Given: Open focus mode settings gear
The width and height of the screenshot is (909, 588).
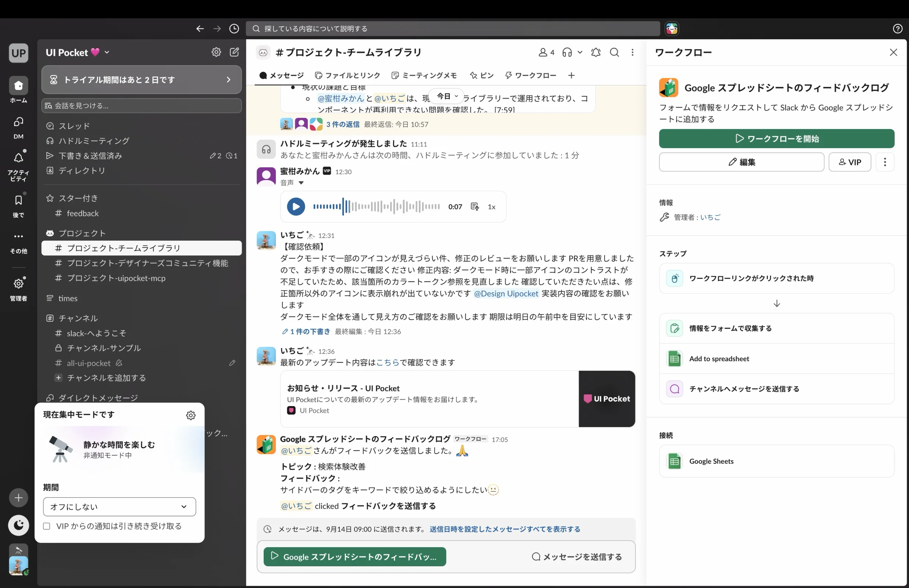Looking at the screenshot, I should (190, 415).
